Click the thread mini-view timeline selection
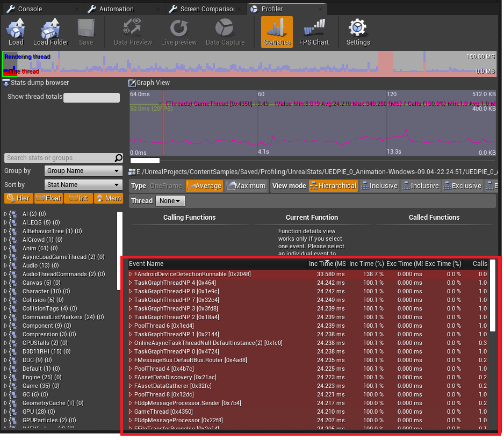Viewport: 504px width, 440px height. 10,63
